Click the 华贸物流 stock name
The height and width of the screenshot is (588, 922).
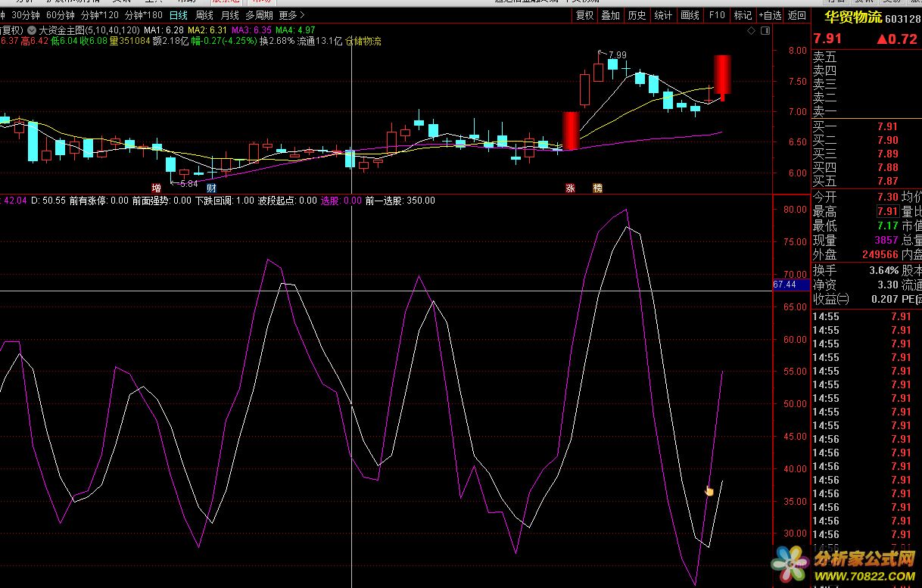pos(852,17)
